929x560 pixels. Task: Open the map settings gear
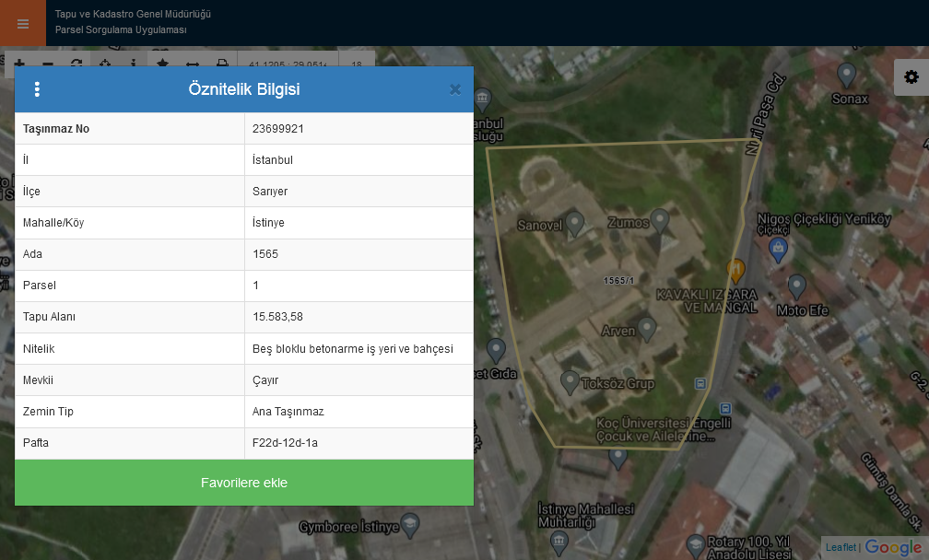pos(911,77)
